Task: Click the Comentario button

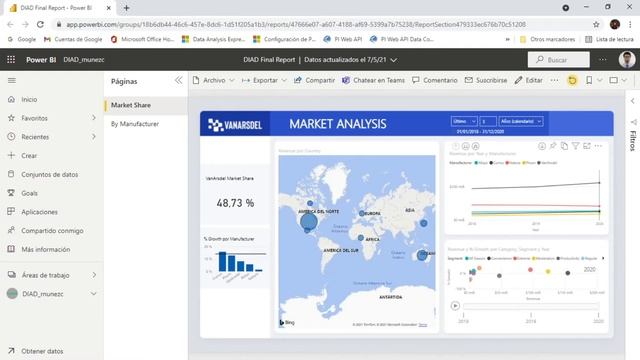Action: click(x=435, y=80)
